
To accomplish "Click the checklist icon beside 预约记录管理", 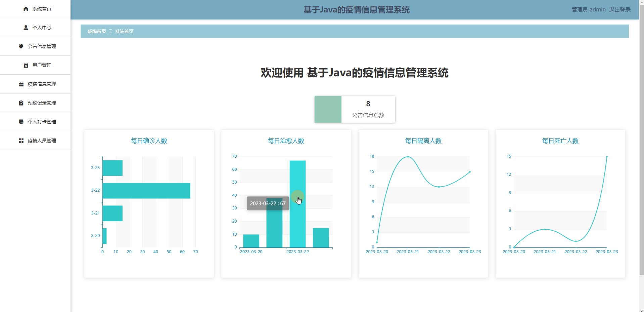I will coord(21,103).
